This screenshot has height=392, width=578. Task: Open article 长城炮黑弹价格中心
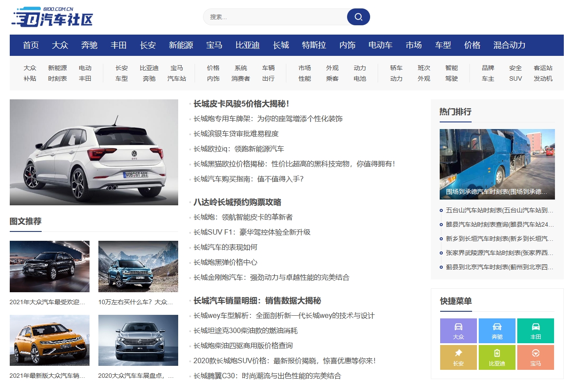tap(225, 263)
